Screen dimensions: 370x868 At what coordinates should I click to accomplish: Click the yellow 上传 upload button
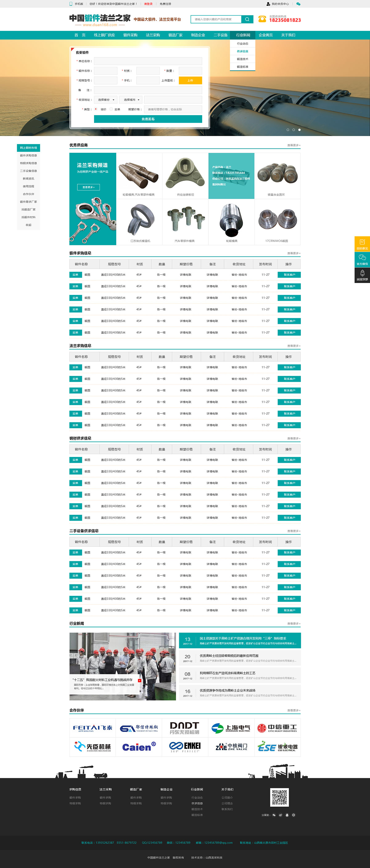pos(190,80)
